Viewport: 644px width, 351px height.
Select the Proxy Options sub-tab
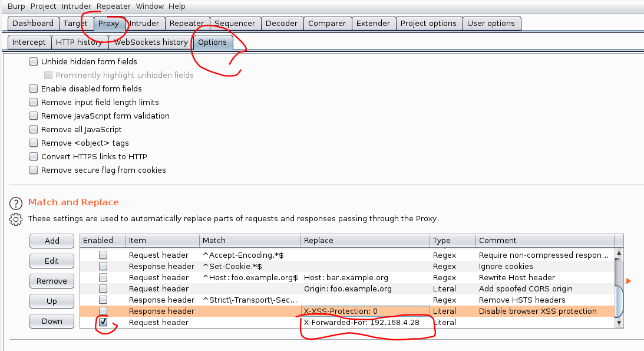pos(212,42)
